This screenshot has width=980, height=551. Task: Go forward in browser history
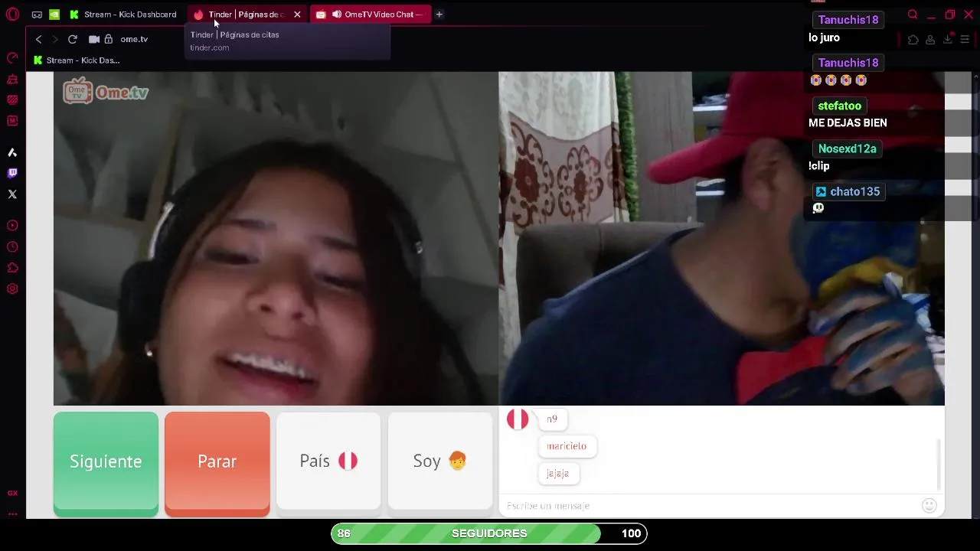[x=55, y=39]
